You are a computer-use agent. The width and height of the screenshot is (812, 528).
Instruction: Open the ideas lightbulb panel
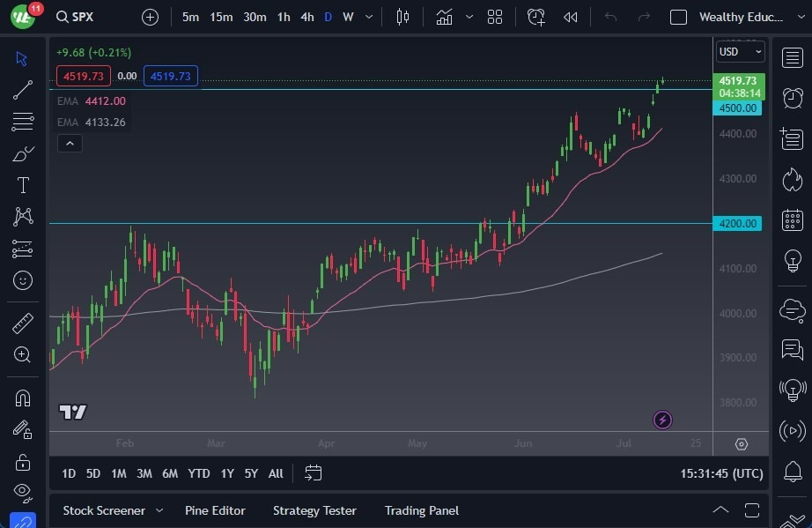pyautogui.click(x=792, y=261)
